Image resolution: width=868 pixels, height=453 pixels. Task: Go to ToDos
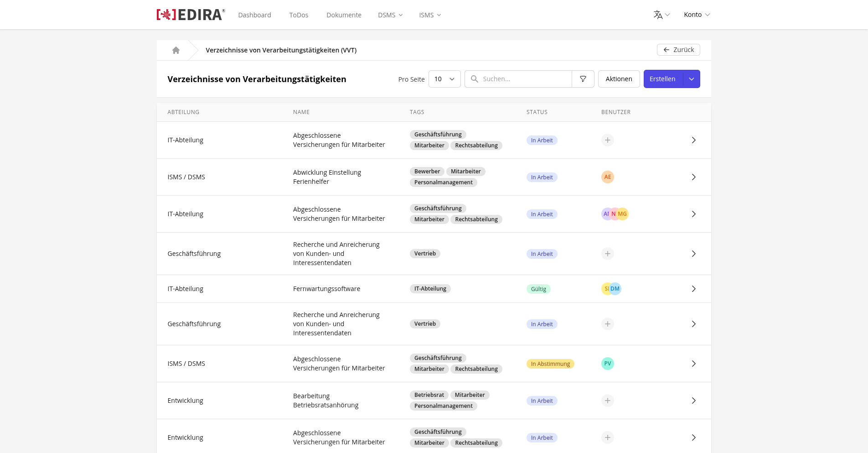[x=299, y=15]
